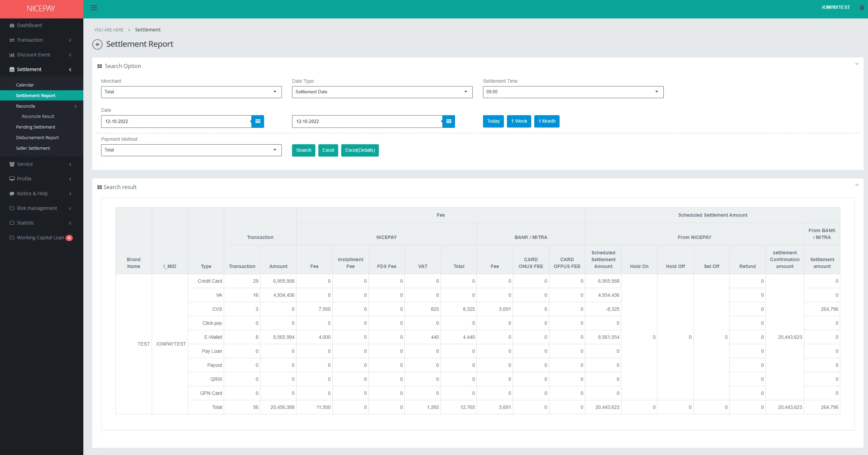Image resolution: width=868 pixels, height=455 pixels.
Task: Click the Search button
Action: [304, 150]
